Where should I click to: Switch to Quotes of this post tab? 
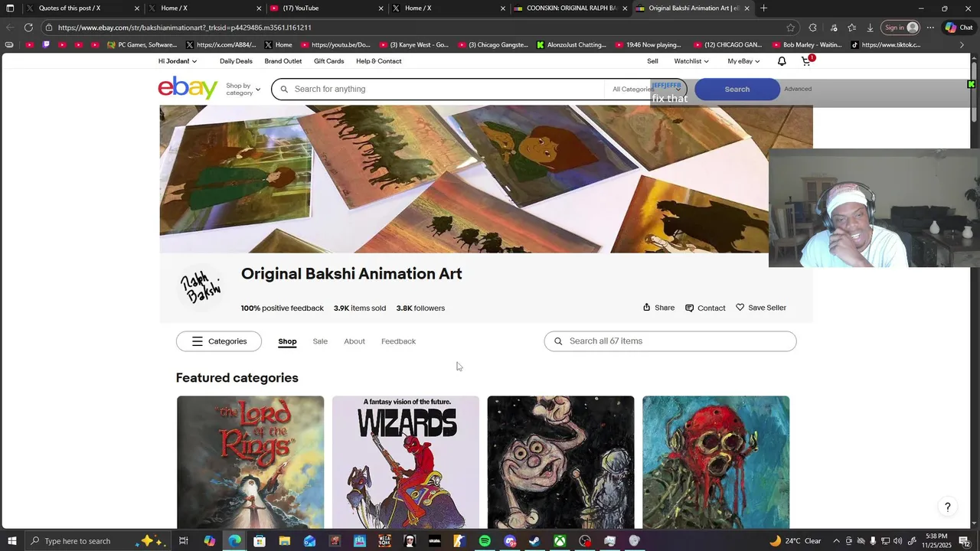click(83, 8)
